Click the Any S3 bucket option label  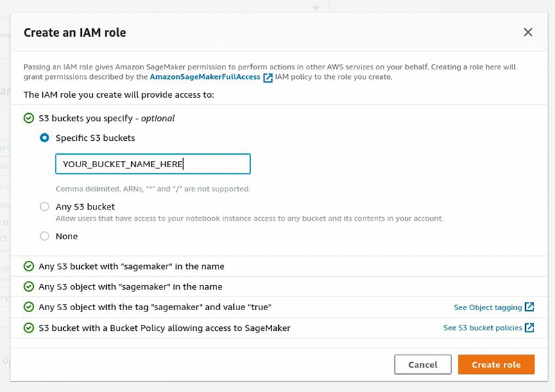point(85,207)
